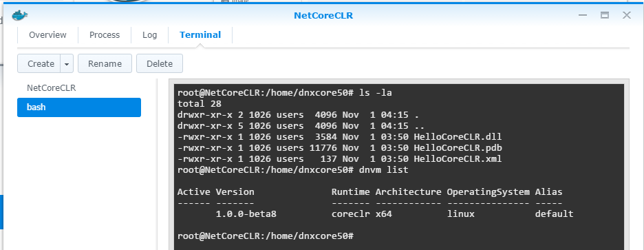Open the Log tab
This screenshot has width=644, height=250.
point(149,35)
